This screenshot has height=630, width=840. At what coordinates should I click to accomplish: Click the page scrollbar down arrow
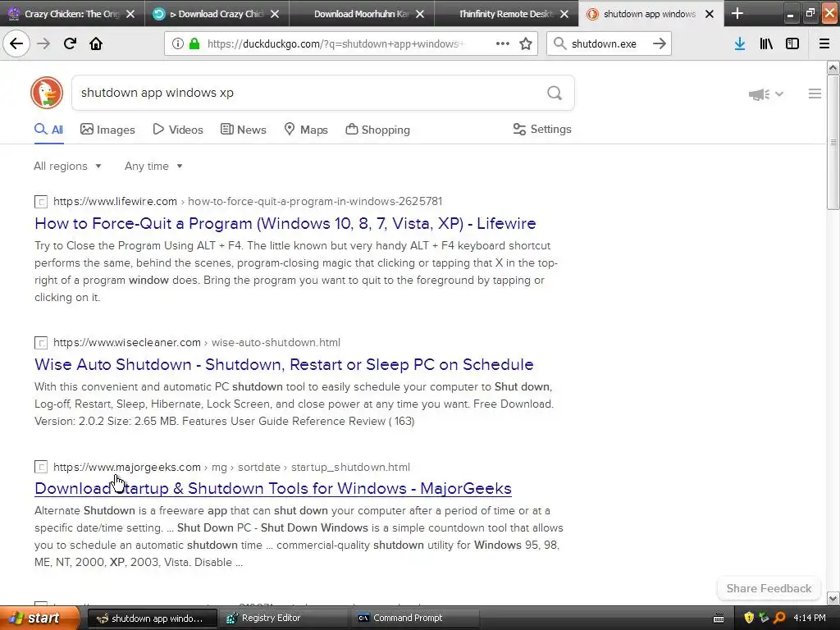pos(833,598)
